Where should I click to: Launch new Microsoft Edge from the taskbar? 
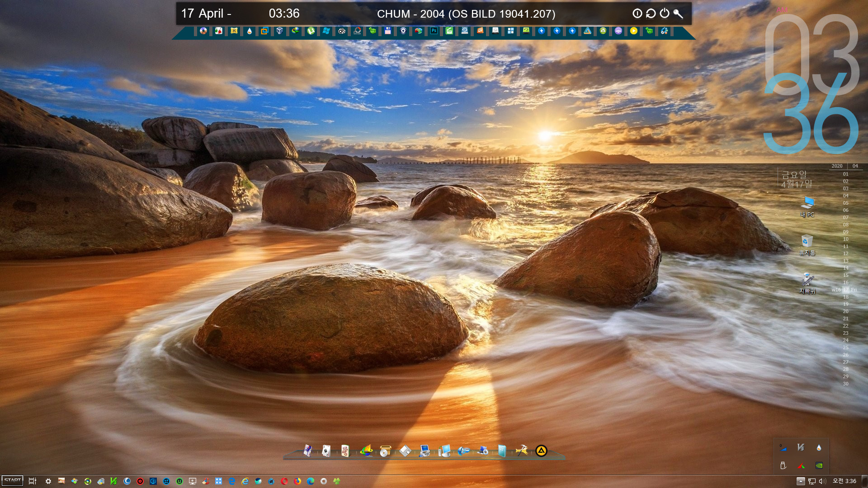click(x=311, y=481)
